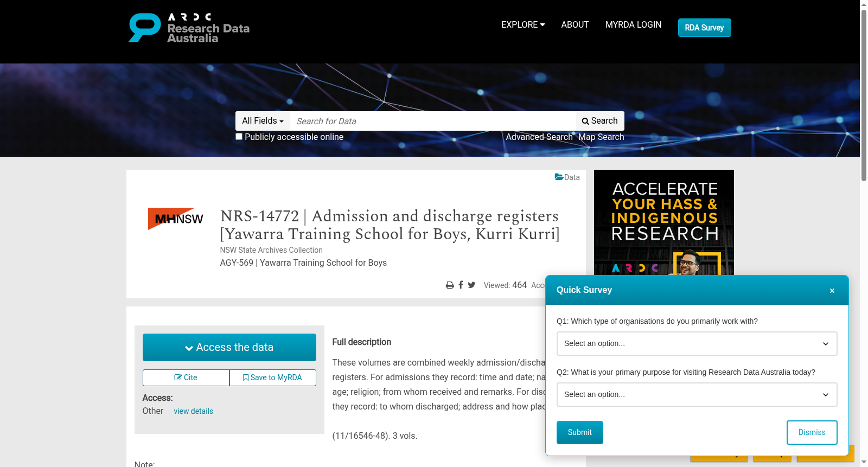Viewport: 868px width, 467px height.
Task: Click the print icon
Action: 450,285
